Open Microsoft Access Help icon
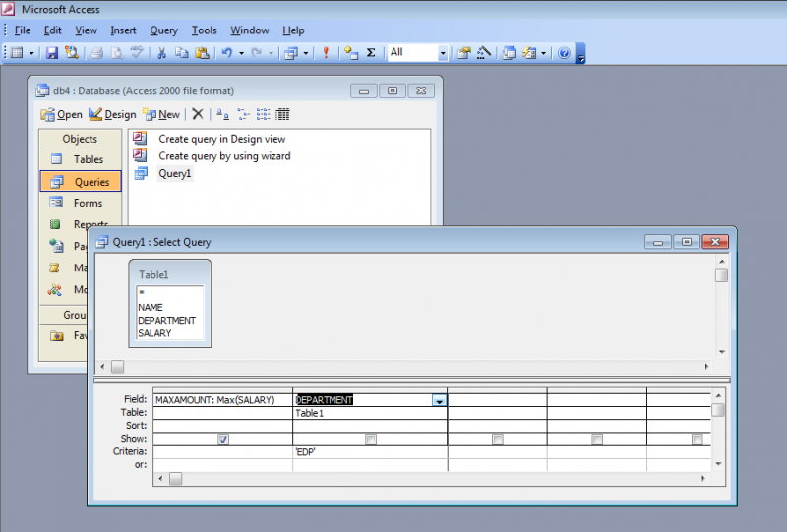The image size is (787, 532). 564,52
